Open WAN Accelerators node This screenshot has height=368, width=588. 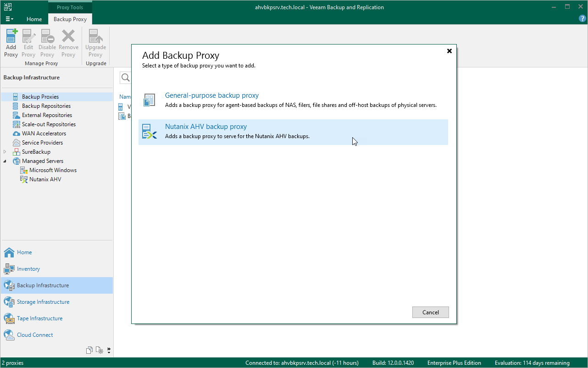(44, 134)
